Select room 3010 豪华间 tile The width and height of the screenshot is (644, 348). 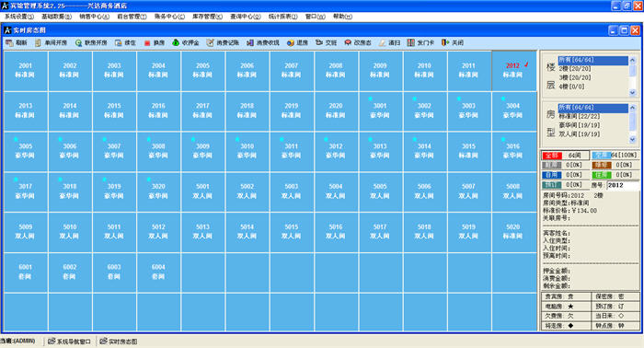coord(247,151)
